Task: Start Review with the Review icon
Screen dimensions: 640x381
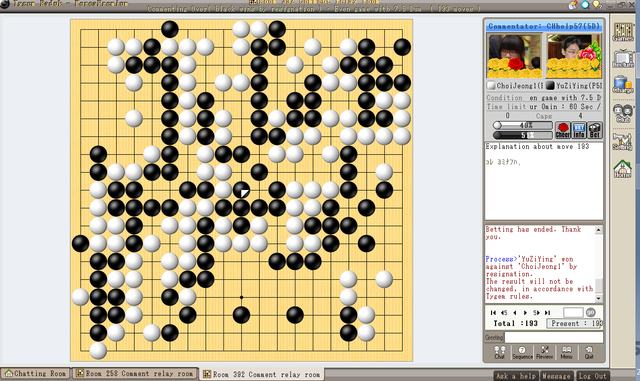Action: click(x=544, y=352)
